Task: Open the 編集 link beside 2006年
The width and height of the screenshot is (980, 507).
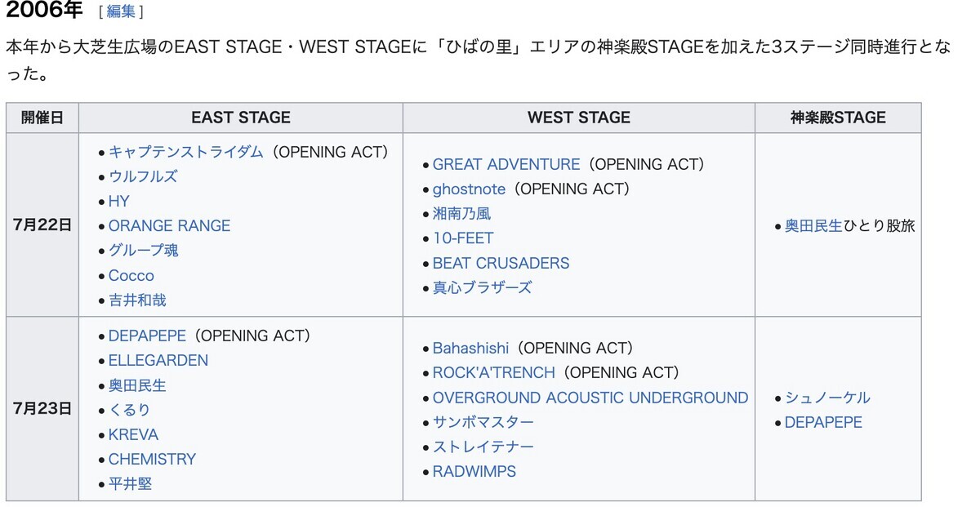Action: [x=121, y=11]
